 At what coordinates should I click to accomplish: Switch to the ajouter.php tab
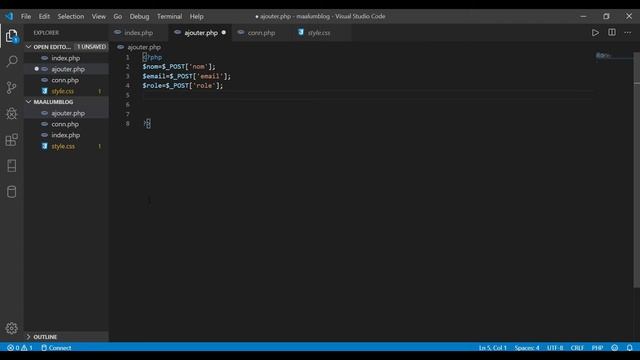pos(200,33)
